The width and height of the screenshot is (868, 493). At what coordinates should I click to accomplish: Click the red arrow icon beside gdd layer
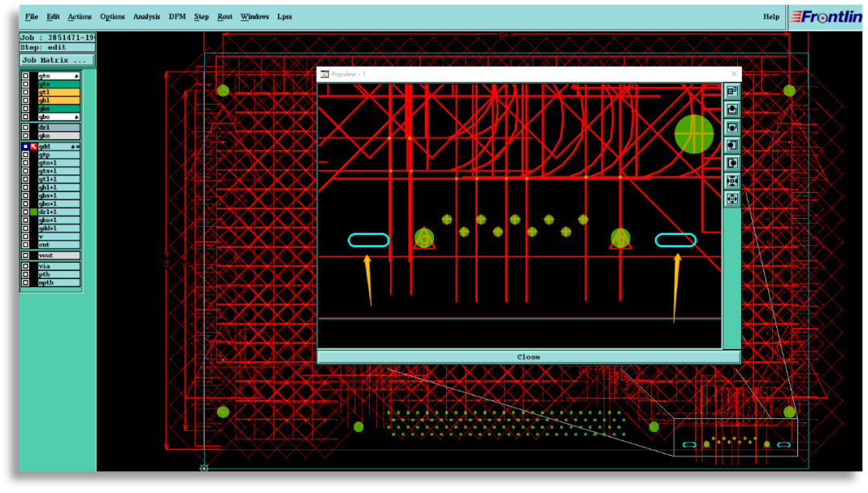[x=33, y=147]
